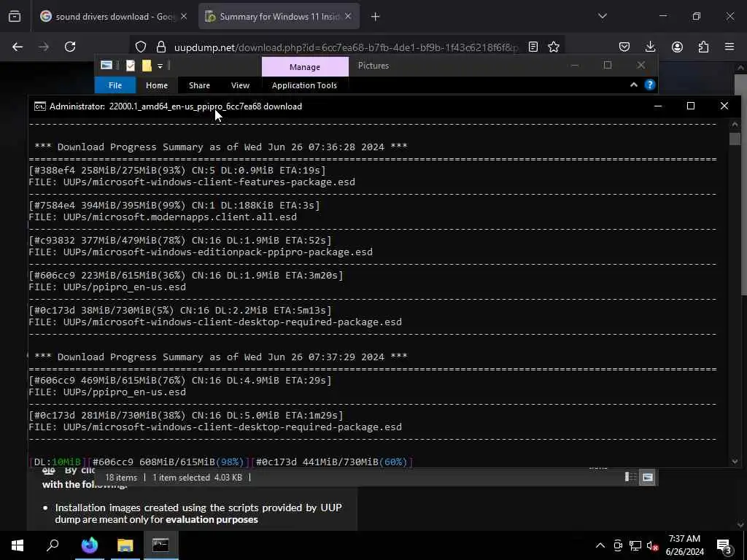The image size is (747, 560).
Task: Open the list all tabs dropdown
Action: click(602, 17)
